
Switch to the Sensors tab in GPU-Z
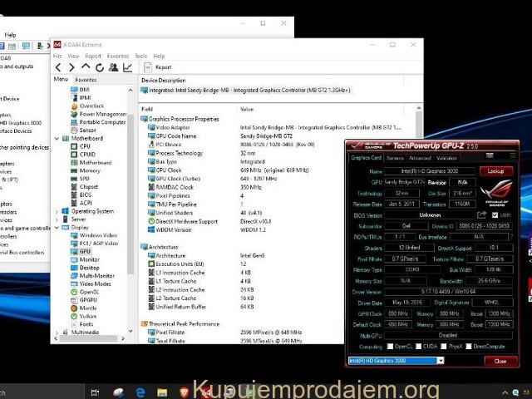tap(395, 157)
